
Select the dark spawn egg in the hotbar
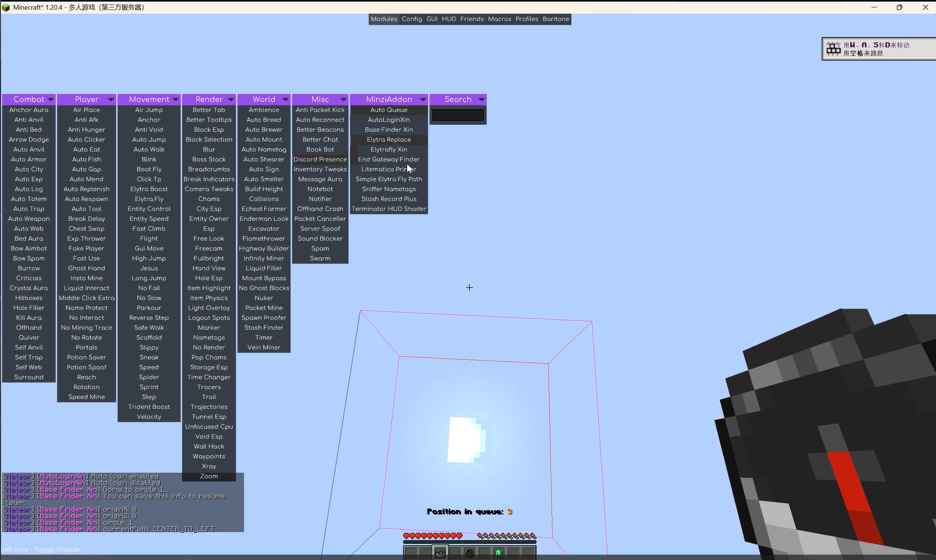tap(470, 553)
